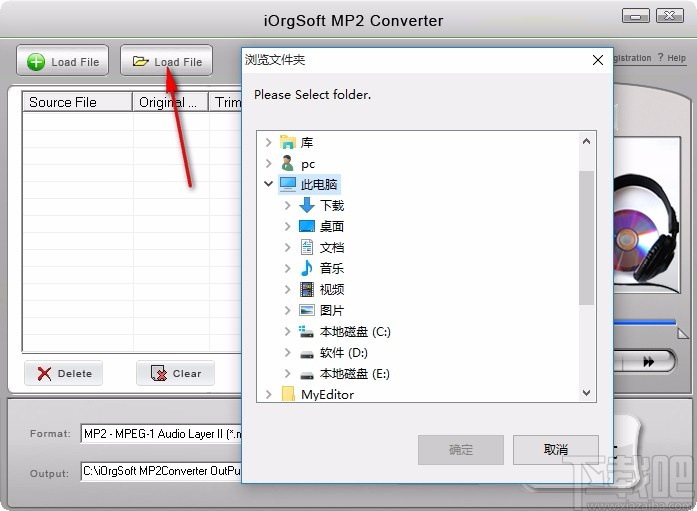Click the Source File column header
The image size is (697, 511).
[77, 102]
